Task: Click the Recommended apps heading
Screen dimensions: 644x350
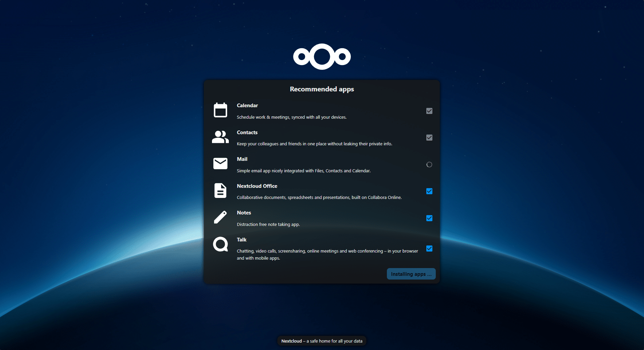Action: point(322,89)
